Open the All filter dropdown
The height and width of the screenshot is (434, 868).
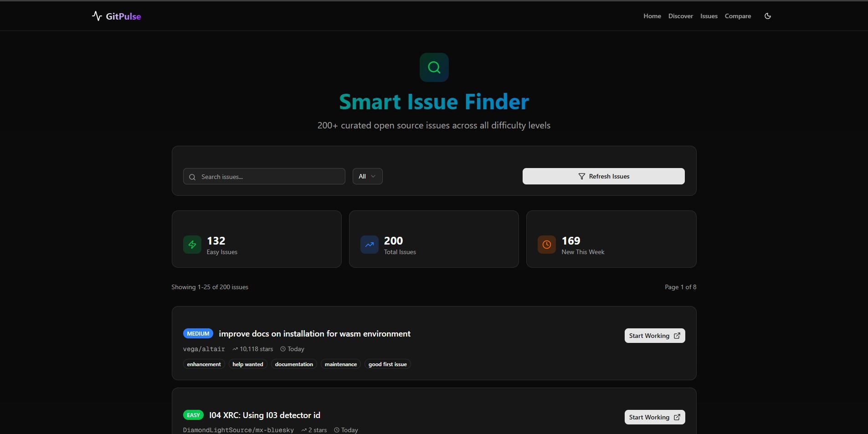367,176
